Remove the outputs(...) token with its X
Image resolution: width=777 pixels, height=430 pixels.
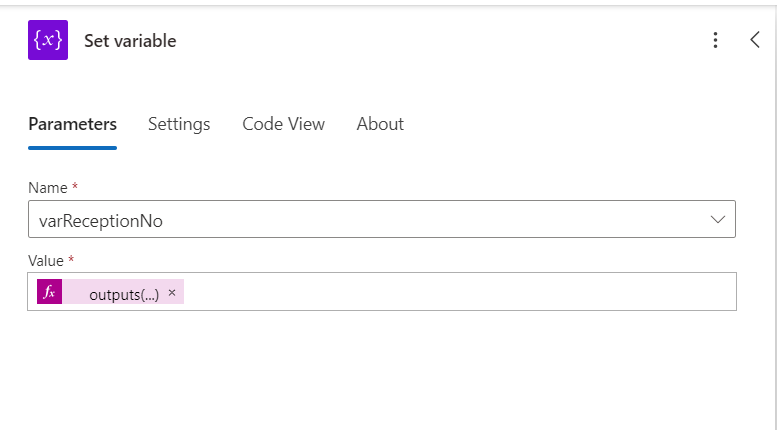pyautogui.click(x=172, y=293)
